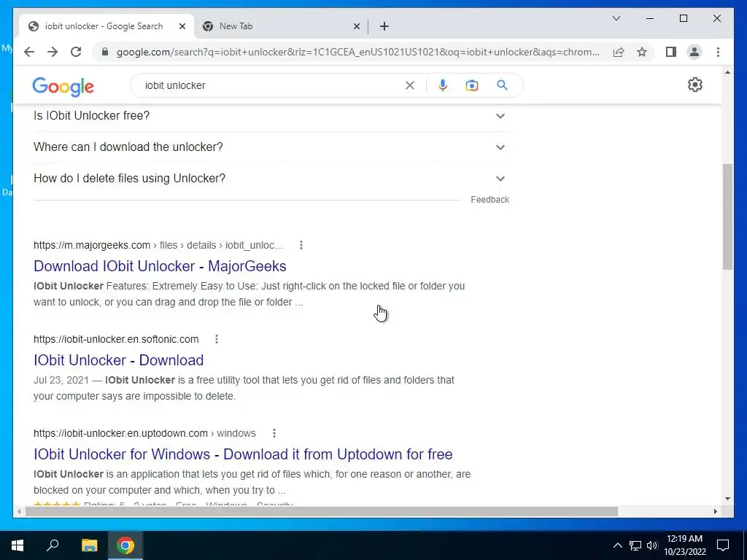Click the horizontal scrollbar thumb
747x560 pixels.
click(x=322, y=512)
